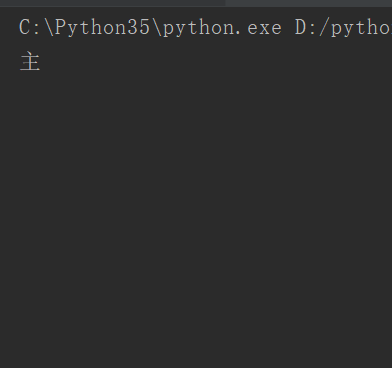
Task: Click the forward slash after D:
Action: coord(324,28)
